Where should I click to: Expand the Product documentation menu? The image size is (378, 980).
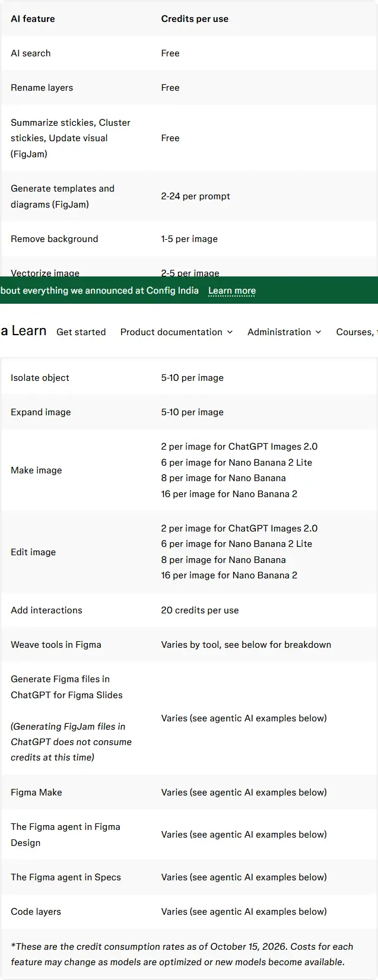176,332
